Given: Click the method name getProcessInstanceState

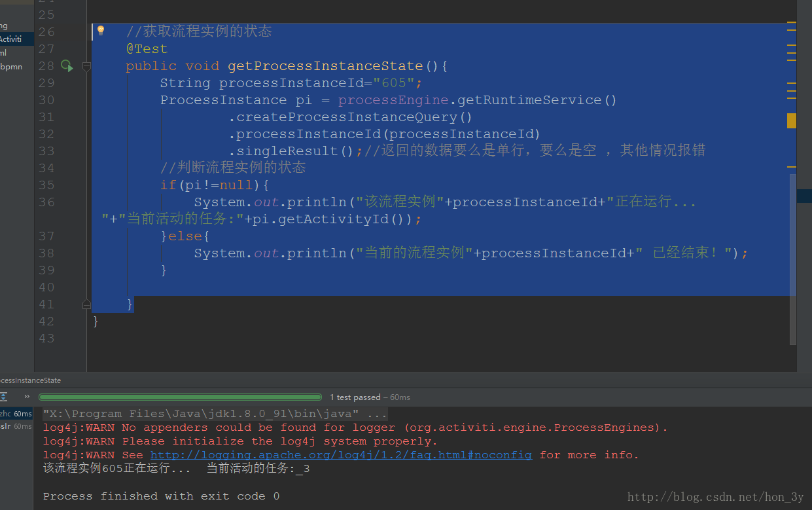Looking at the screenshot, I should 325,66.
